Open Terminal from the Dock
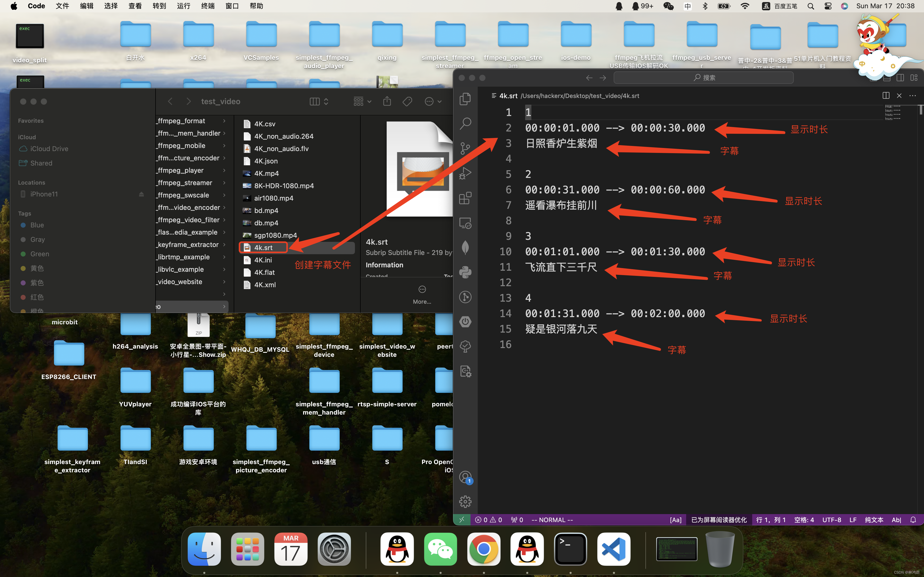 [570, 549]
